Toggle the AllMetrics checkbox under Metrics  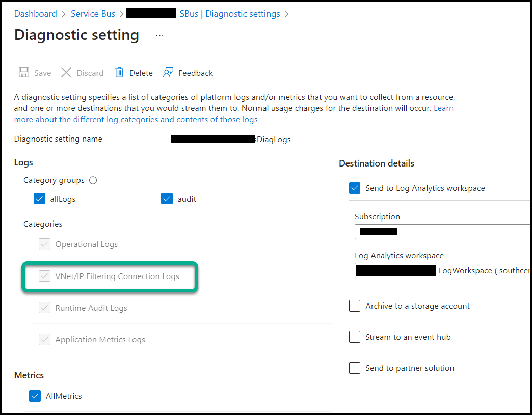(x=35, y=396)
